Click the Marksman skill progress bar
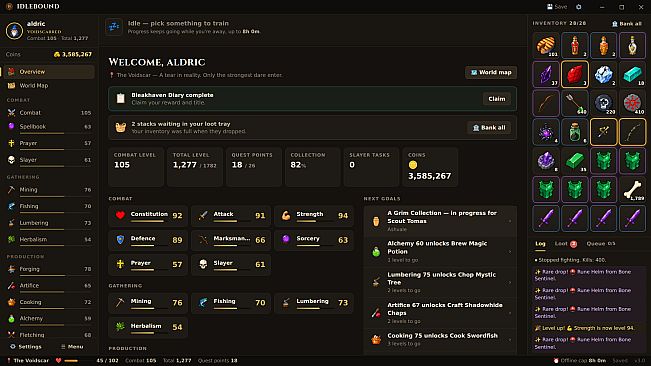Screen dimensions: 651x366 (x=232, y=245)
